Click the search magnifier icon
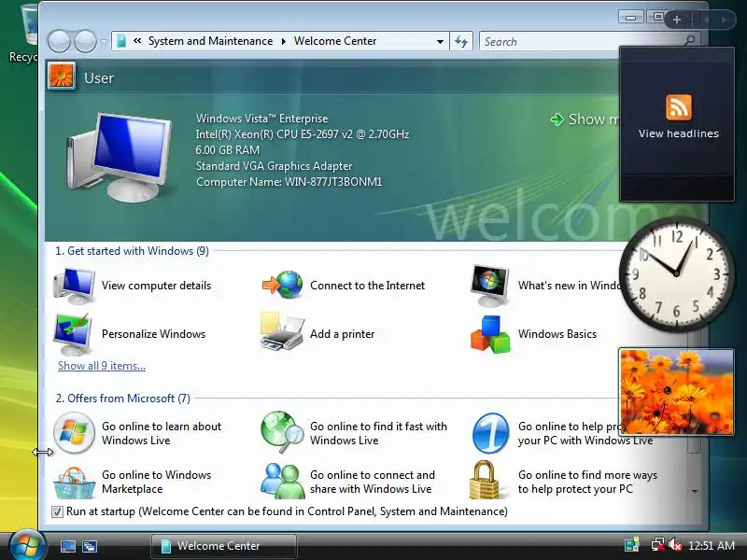 (689, 41)
